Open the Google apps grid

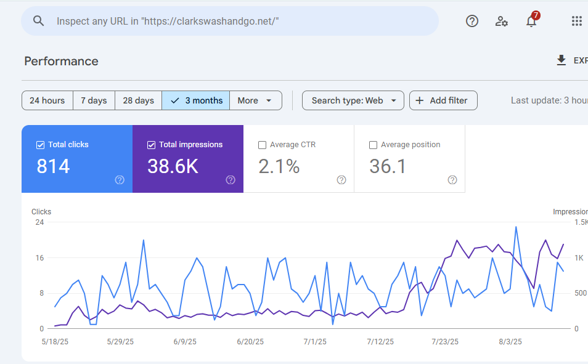tap(576, 21)
